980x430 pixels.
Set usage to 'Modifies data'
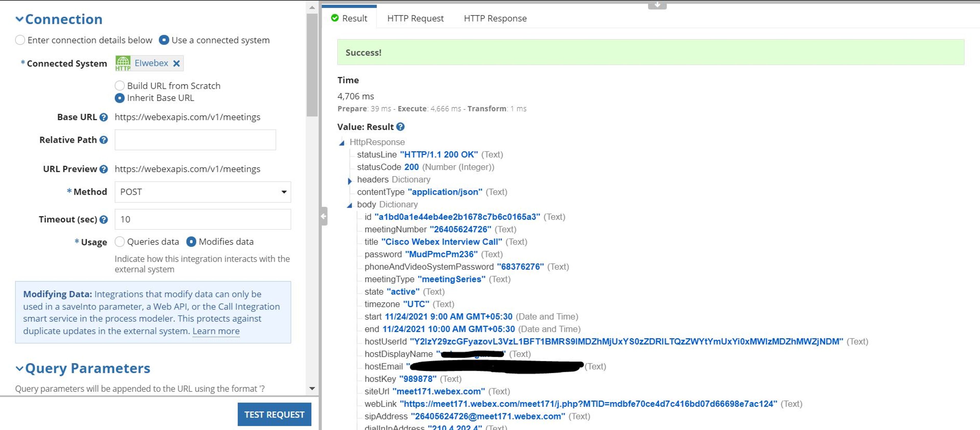(x=191, y=242)
